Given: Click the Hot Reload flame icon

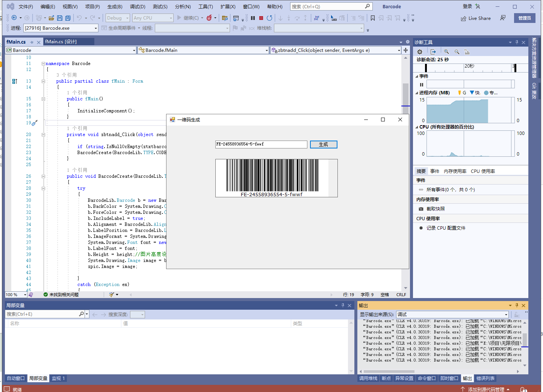Looking at the screenshot, I should point(209,18).
